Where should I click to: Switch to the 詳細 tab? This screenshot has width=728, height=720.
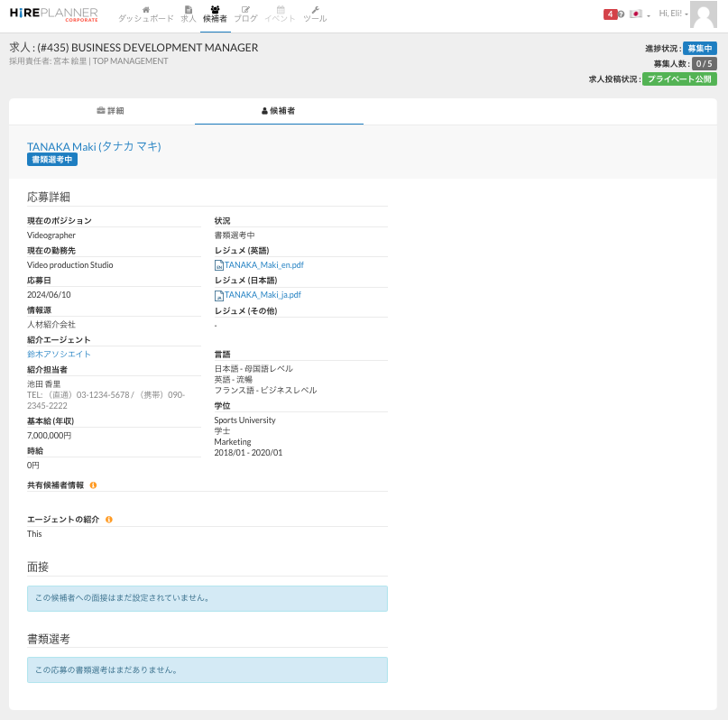(110, 111)
